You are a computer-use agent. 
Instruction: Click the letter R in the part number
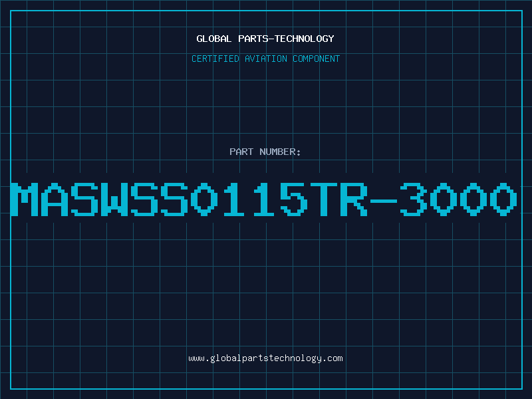click(354, 199)
